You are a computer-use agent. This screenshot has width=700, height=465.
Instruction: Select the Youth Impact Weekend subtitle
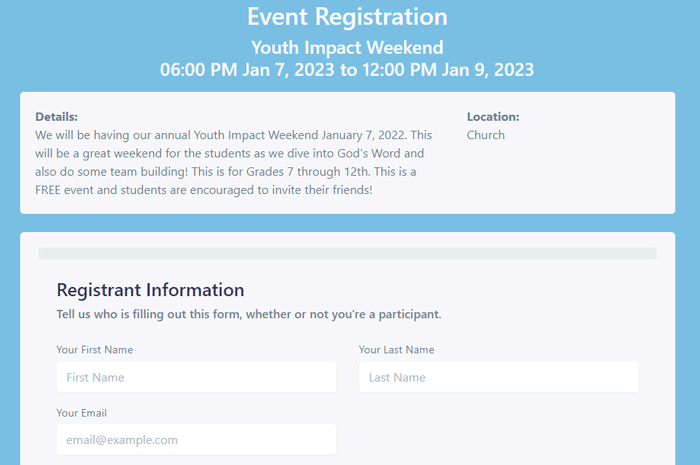click(x=347, y=47)
